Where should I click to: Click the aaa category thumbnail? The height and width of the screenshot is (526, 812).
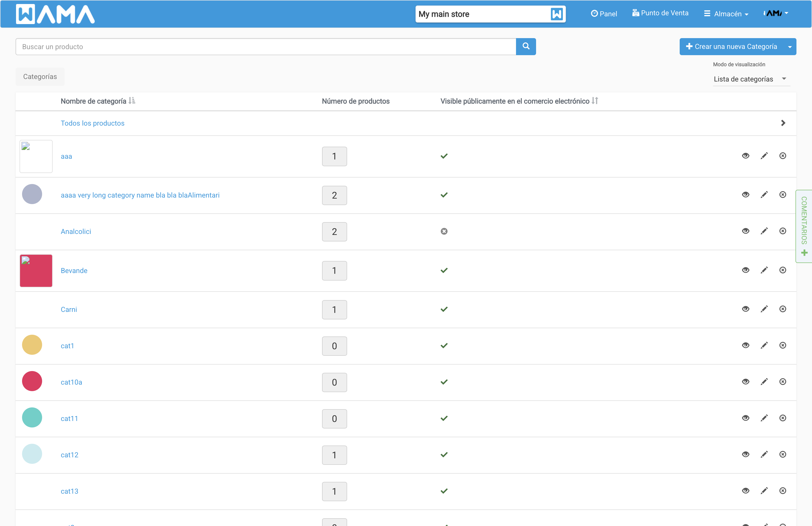[36, 156]
